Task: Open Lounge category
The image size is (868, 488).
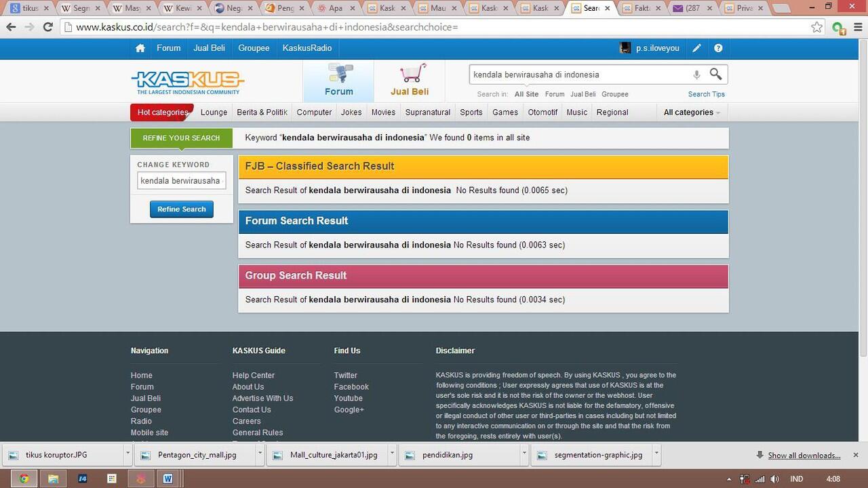Action: click(x=214, y=113)
